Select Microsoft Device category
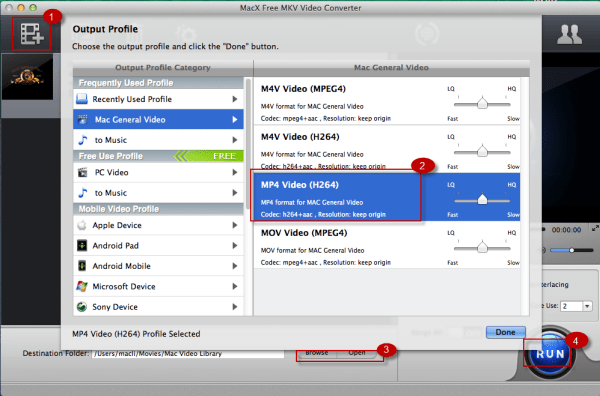 158,286
